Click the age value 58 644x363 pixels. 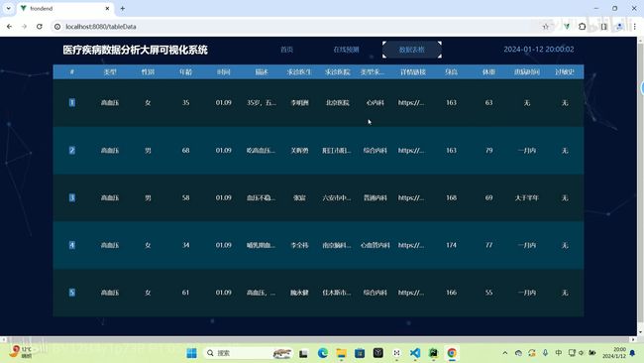[185, 197]
